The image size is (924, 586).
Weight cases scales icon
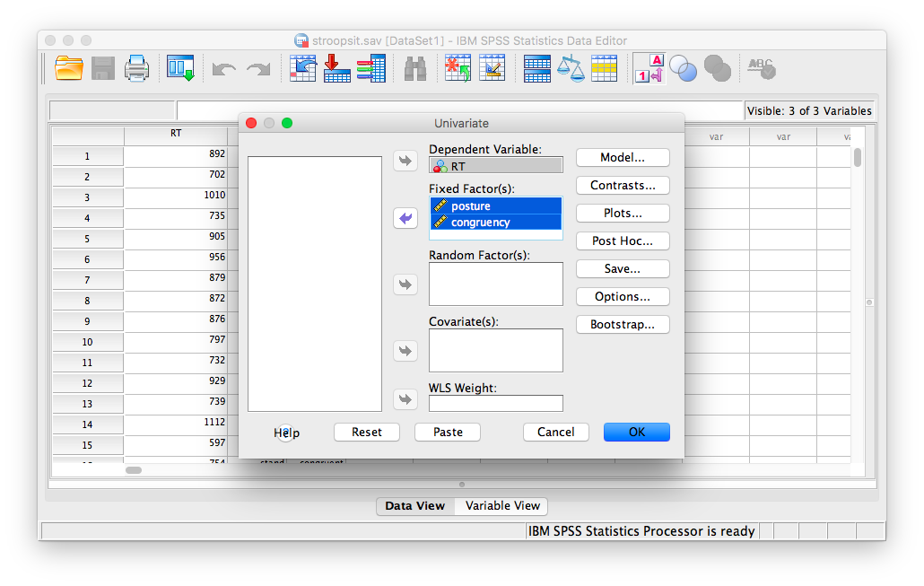(x=571, y=68)
